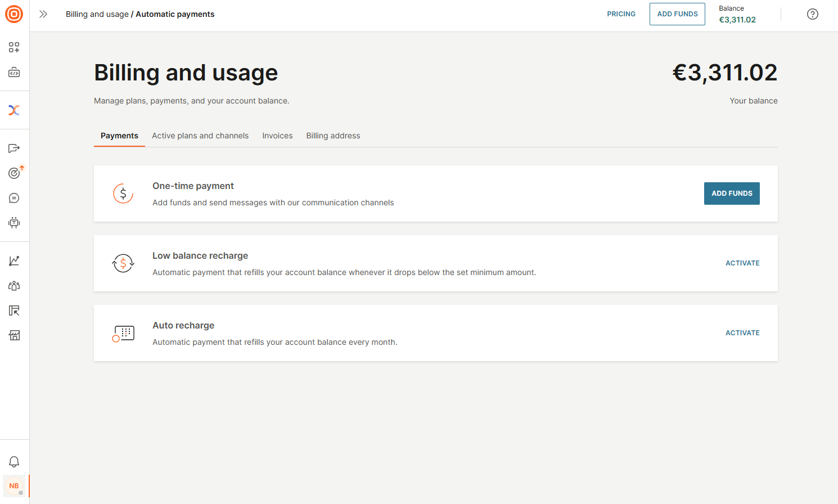Open the Answers chatbot robot icon
The width and height of the screenshot is (838, 504).
coord(14,223)
